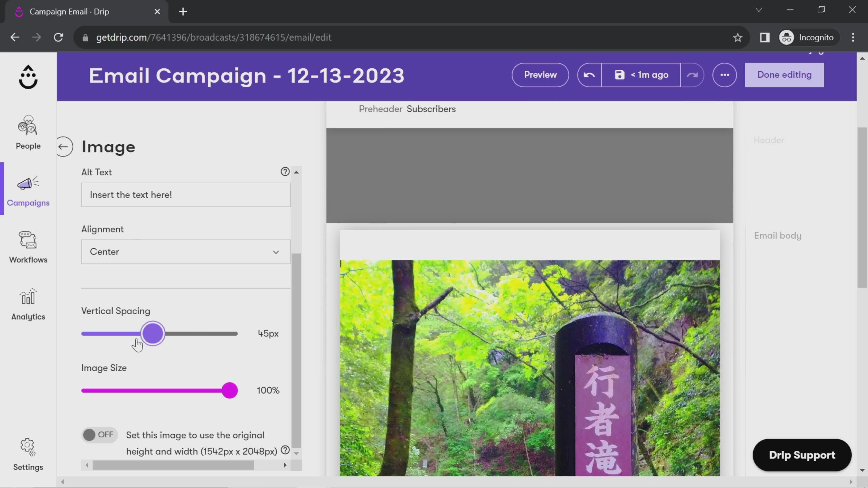
Task: Click the redo arrow icon
Action: [693, 75]
